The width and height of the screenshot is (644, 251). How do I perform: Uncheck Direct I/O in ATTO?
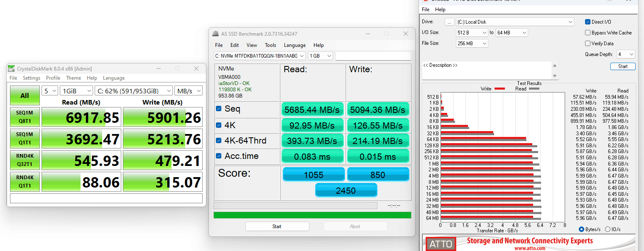588,22
